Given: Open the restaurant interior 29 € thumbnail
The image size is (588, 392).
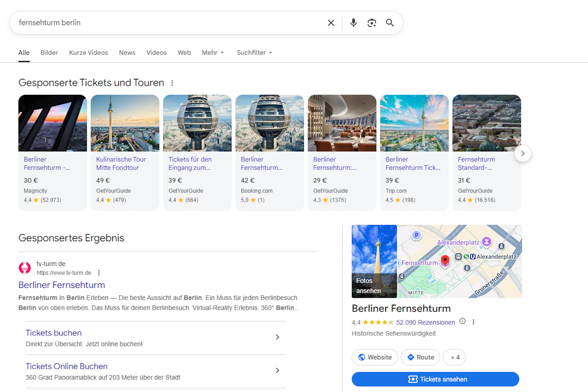Looking at the screenshot, I should pyautogui.click(x=342, y=123).
